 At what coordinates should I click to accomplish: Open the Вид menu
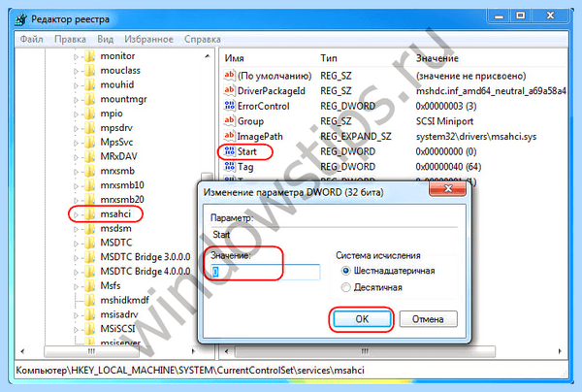tap(106, 39)
